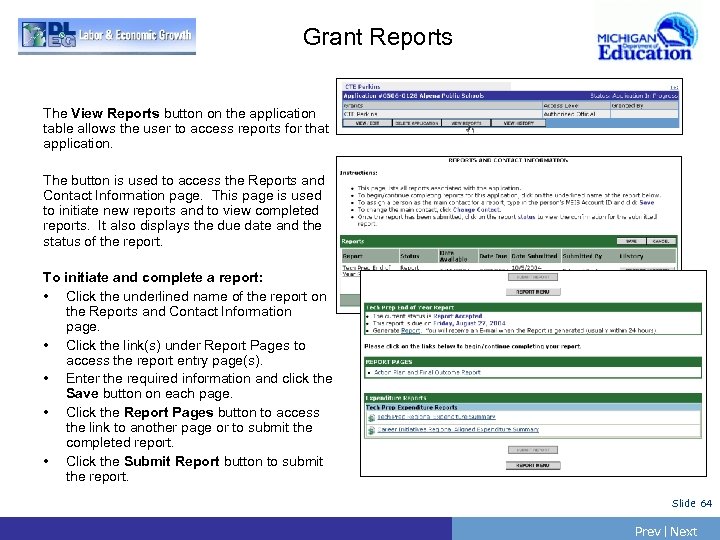The width and height of the screenshot is (720, 540).
Task: Click the Michigan Department of Education logo
Action: (648, 39)
